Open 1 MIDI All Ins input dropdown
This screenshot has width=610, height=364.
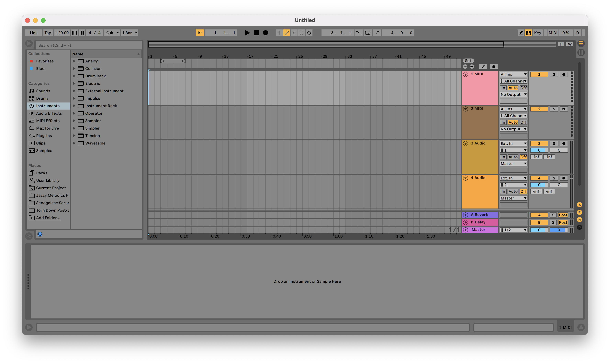coord(514,74)
